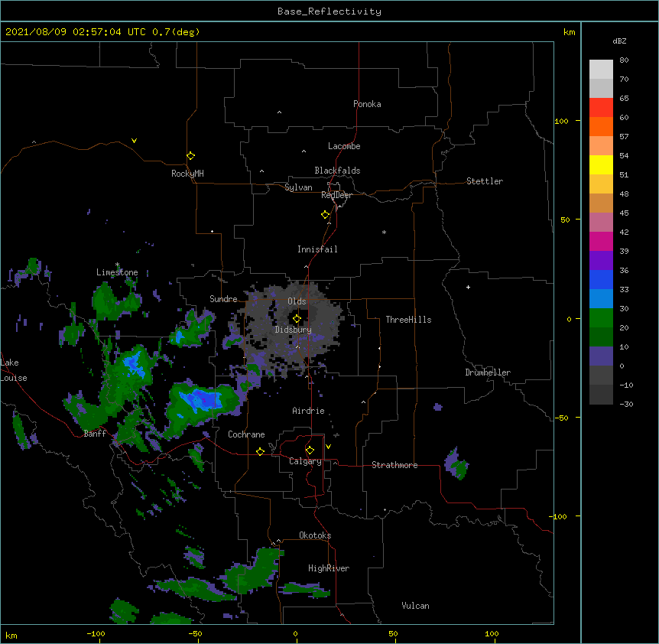Click the white plus marker northwest of Drumheller
The image size is (659, 644).
click(x=468, y=287)
